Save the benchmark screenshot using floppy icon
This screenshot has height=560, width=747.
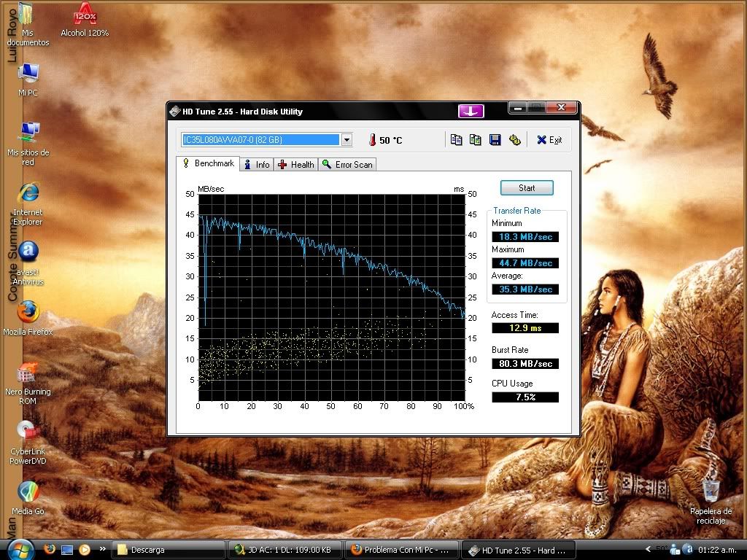click(x=495, y=139)
